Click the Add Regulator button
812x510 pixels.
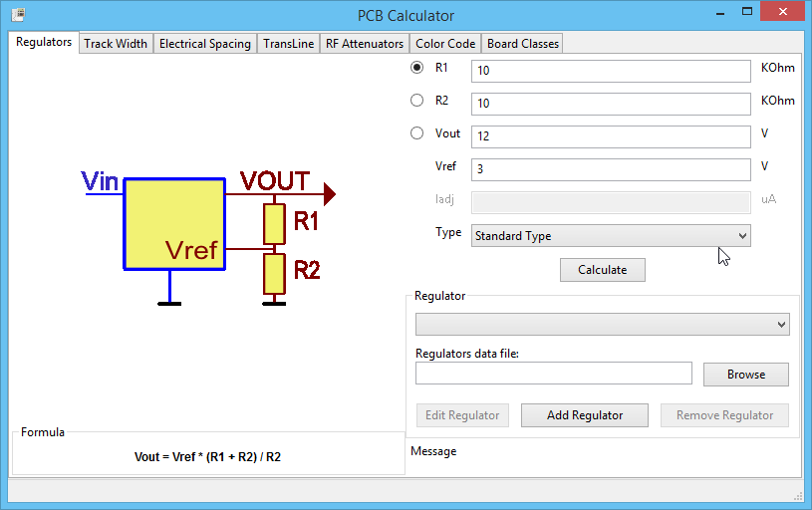[x=585, y=415]
